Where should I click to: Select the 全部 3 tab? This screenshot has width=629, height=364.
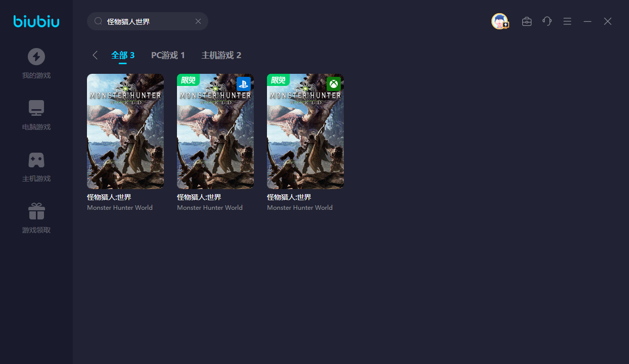(123, 55)
